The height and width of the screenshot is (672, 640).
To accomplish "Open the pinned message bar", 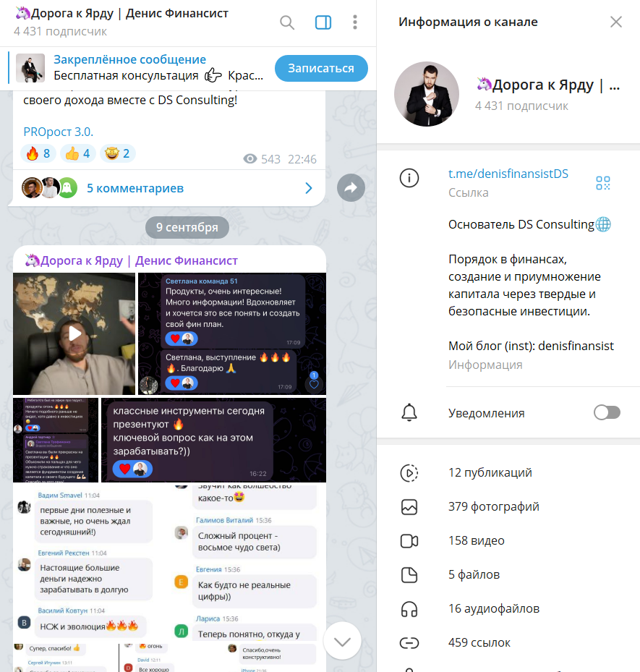I will tap(137, 68).
